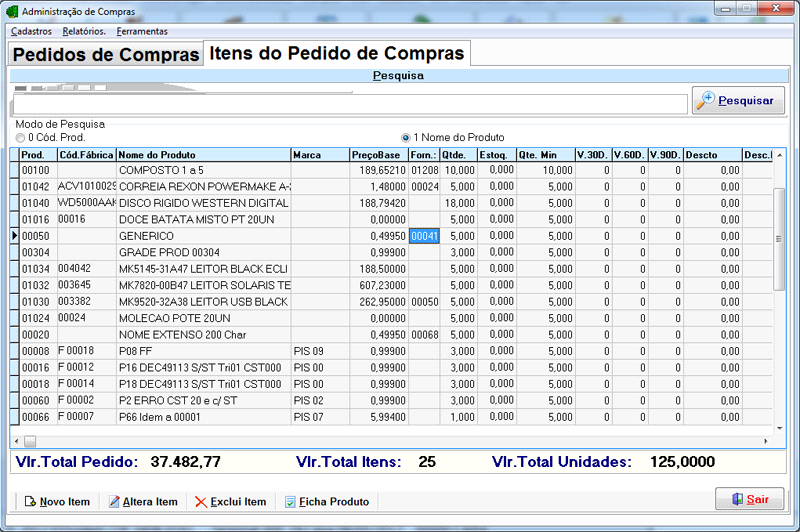Select the '1 Nome do Produto' search mode
The width and height of the screenshot is (800, 532).
pyautogui.click(x=406, y=137)
